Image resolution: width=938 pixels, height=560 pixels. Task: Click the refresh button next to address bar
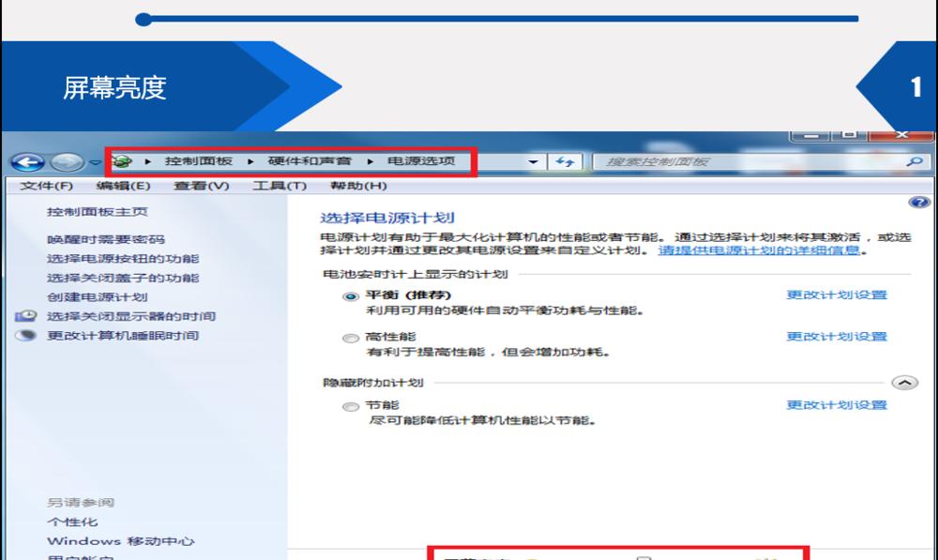click(x=566, y=161)
